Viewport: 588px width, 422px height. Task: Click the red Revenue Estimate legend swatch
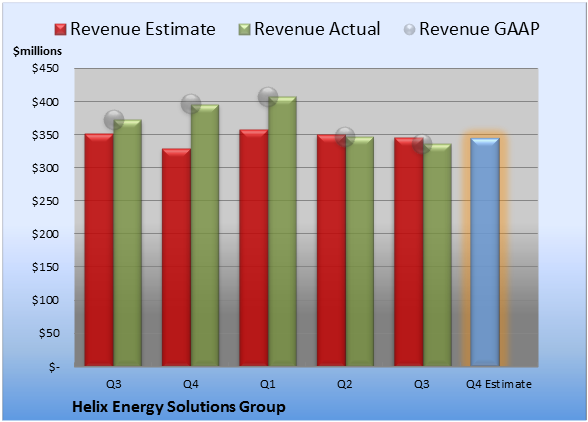point(60,30)
